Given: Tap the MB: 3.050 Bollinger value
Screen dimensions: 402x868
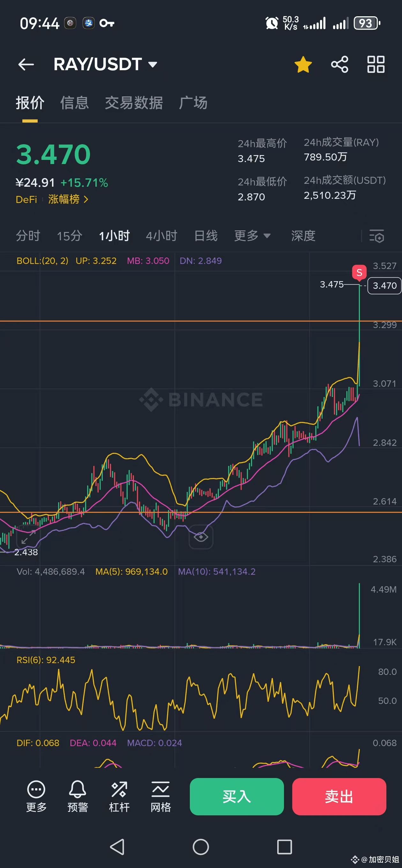Looking at the screenshot, I should pyautogui.click(x=148, y=261).
